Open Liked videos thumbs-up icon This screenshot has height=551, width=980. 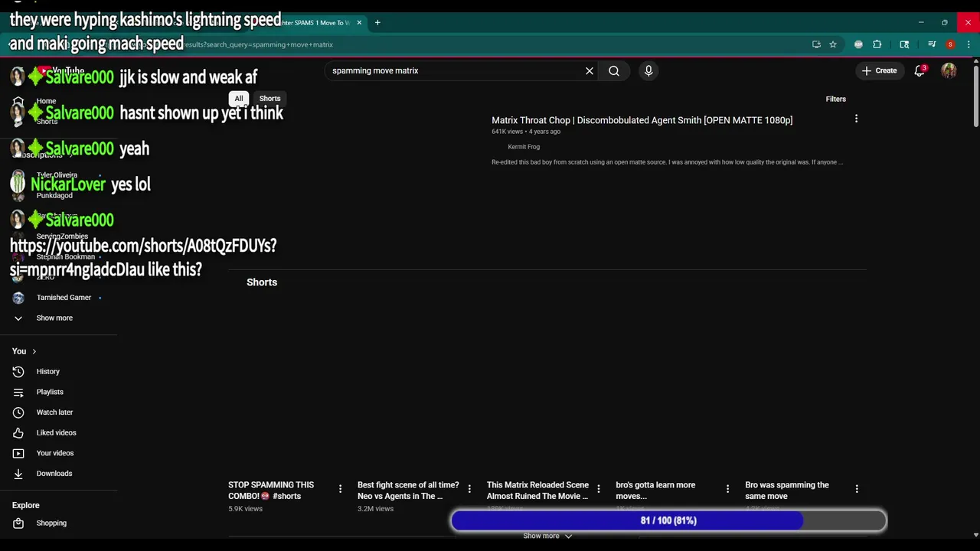(x=18, y=432)
